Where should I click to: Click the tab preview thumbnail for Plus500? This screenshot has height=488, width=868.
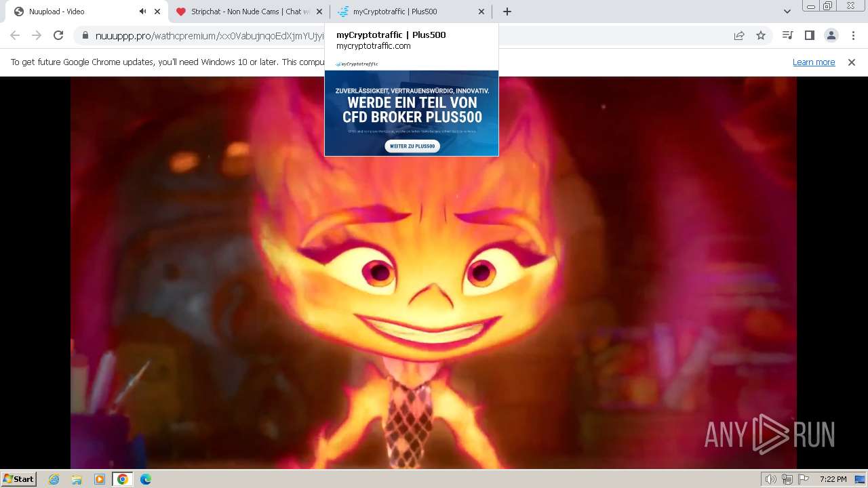click(412, 107)
